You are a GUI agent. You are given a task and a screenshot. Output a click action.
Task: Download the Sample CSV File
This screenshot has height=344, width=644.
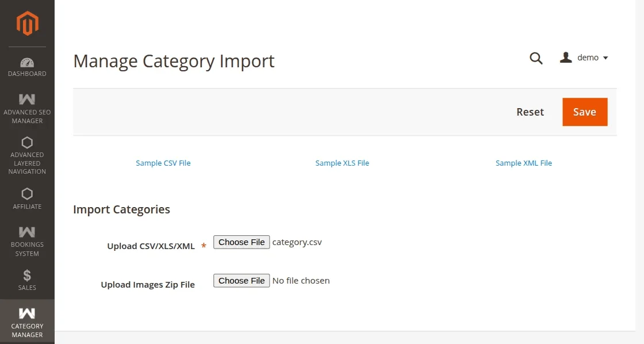[163, 163]
